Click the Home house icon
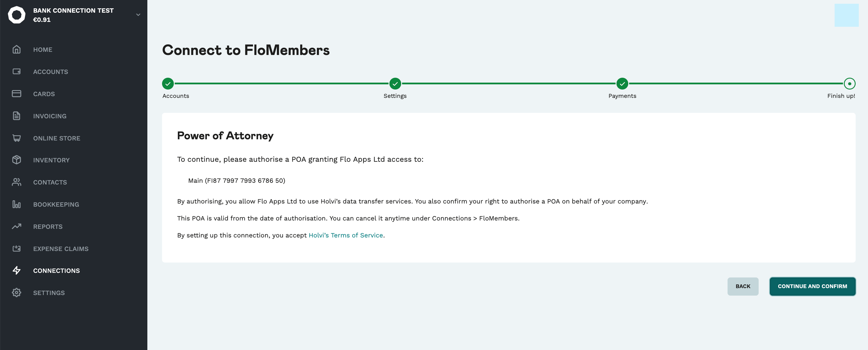Image resolution: width=868 pixels, height=350 pixels. [16, 50]
